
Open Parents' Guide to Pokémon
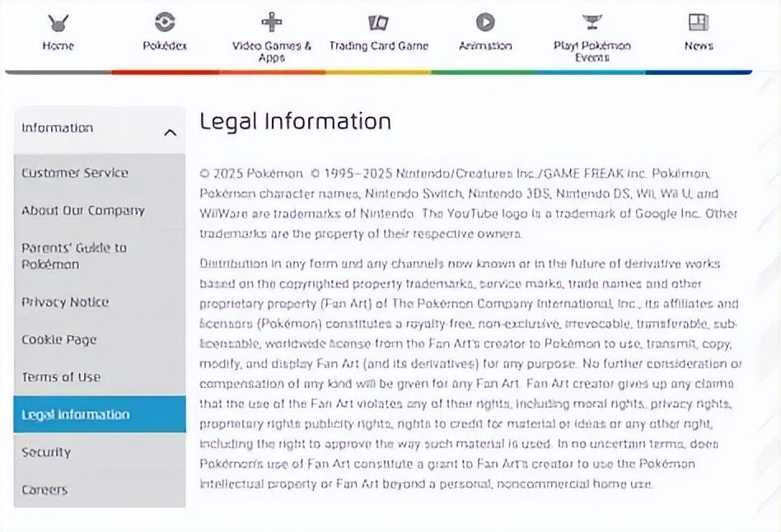click(x=73, y=256)
